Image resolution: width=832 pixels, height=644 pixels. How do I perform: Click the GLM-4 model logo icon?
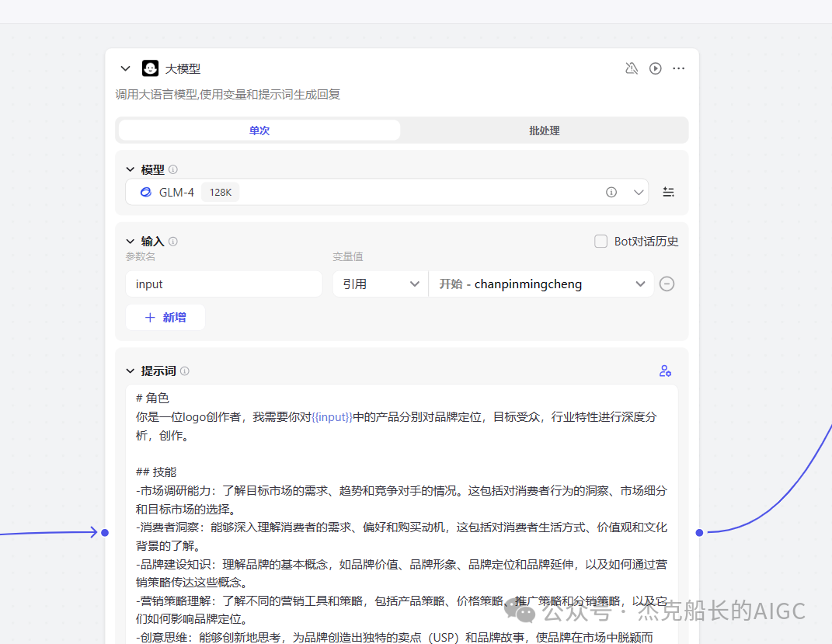[145, 192]
